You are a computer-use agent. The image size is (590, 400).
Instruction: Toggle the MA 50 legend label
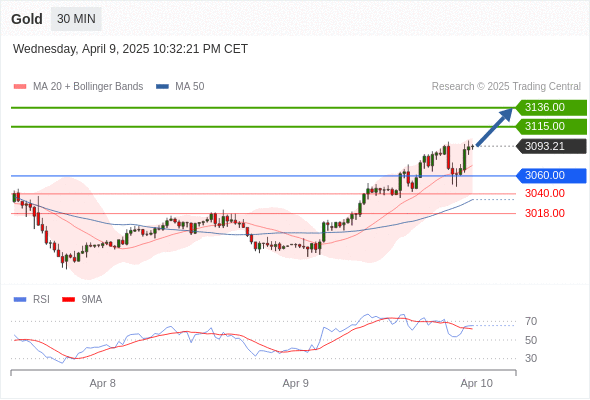pyautogui.click(x=190, y=87)
